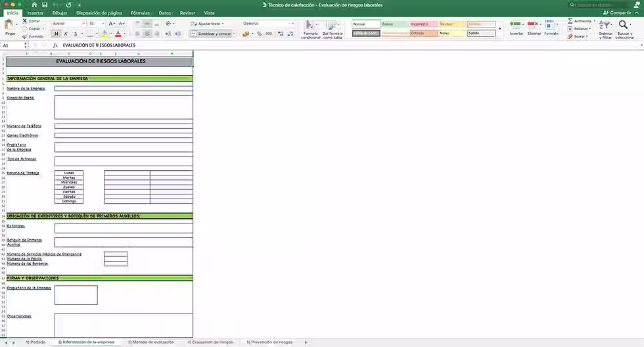Image resolution: width=644 pixels, height=347 pixels.
Task: Open the Insertar ribbon tab
Action: tap(35, 13)
